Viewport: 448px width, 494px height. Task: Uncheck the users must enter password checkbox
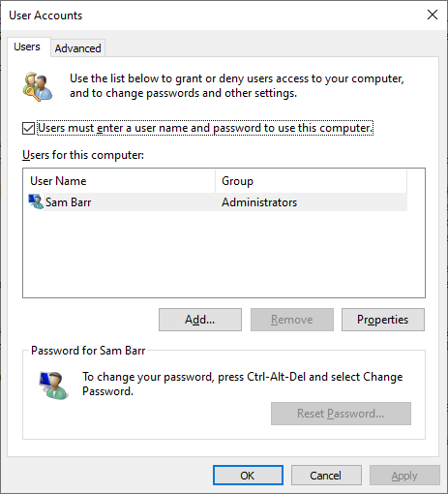tap(28, 128)
